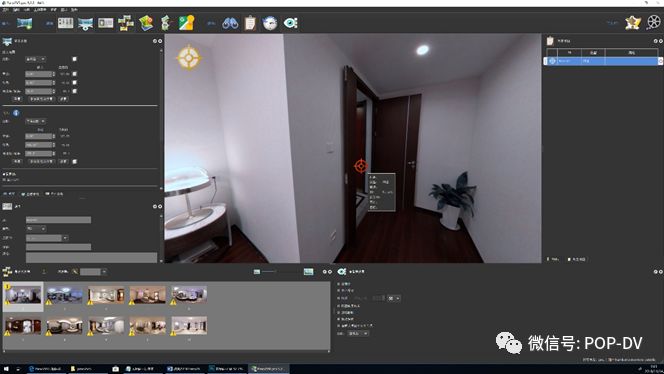Viewport: 664px width, 374px height.
Task: Adjust the Tour Browser thumbnail size slider
Action: coord(281,271)
